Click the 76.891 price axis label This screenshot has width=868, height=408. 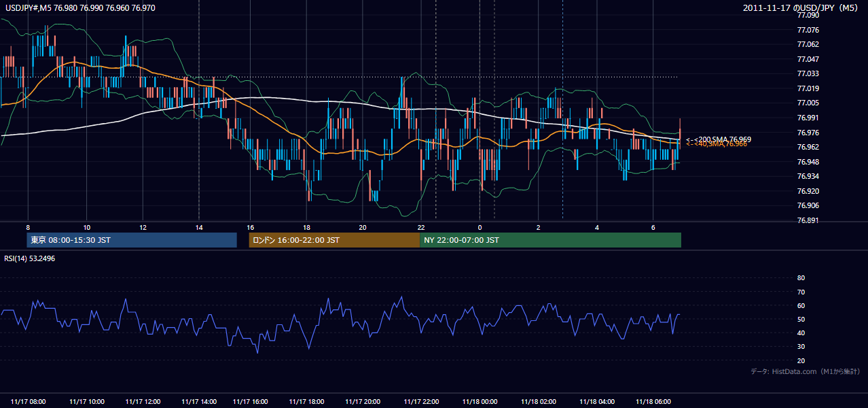point(808,220)
